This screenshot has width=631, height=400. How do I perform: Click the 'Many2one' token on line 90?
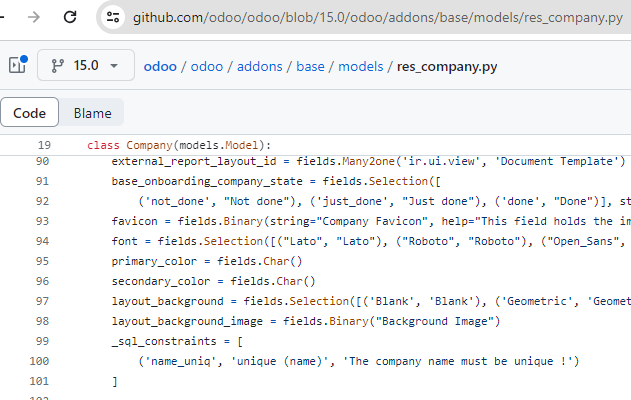[x=369, y=162]
